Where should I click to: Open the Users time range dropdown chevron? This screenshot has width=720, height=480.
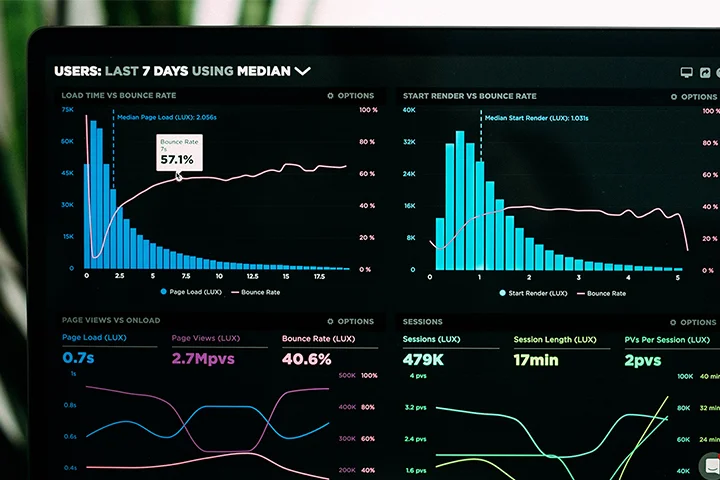(303, 71)
